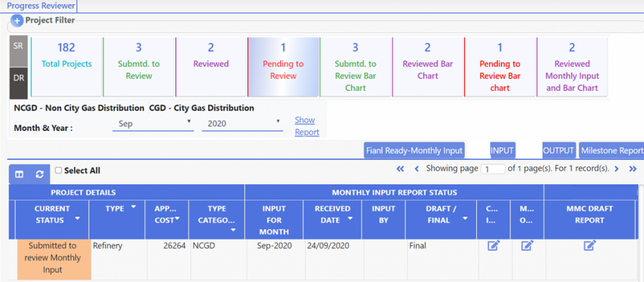Viewport: 644px width, 282px height.
Task: Go to previous page arrow
Action: pyautogui.click(x=416, y=169)
